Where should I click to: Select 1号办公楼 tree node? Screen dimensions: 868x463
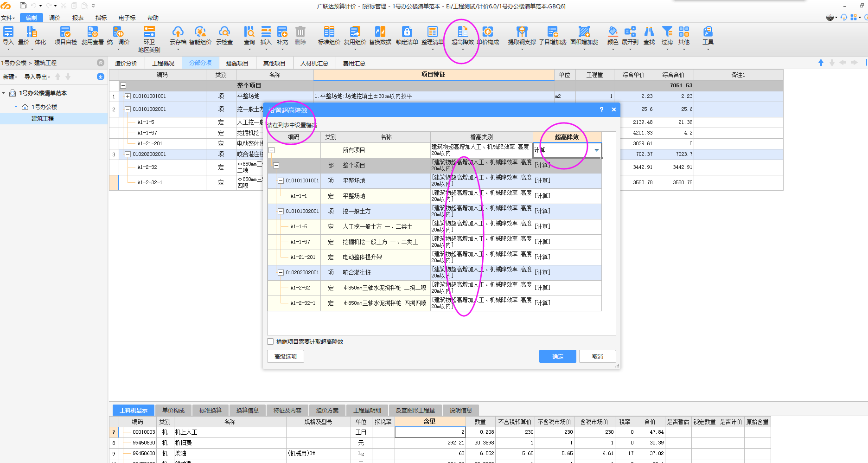[44, 107]
